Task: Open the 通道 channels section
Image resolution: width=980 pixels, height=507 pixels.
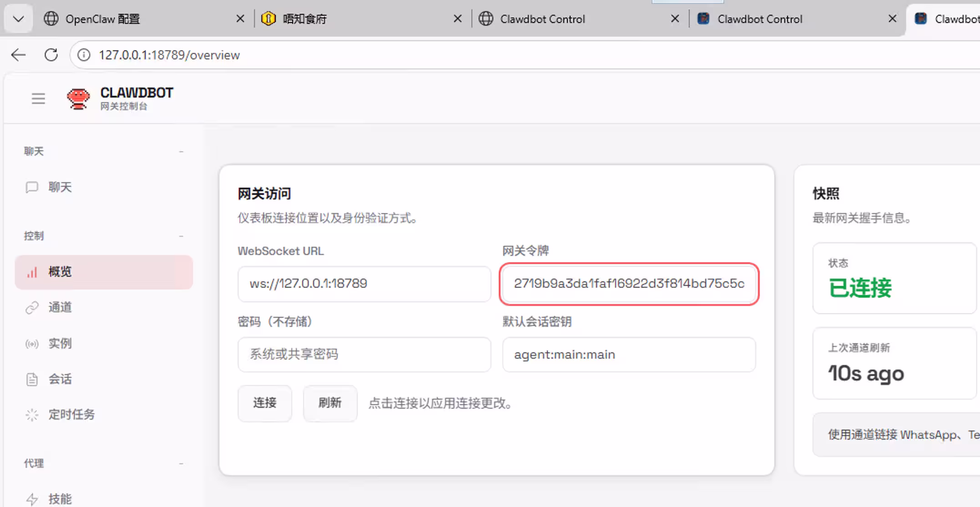Action: click(x=31, y=307)
